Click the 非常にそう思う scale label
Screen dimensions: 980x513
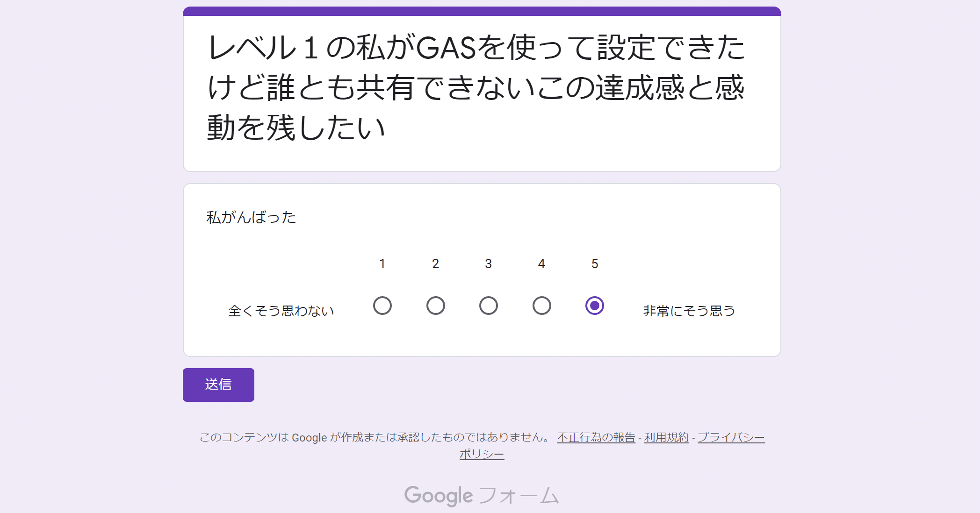688,309
